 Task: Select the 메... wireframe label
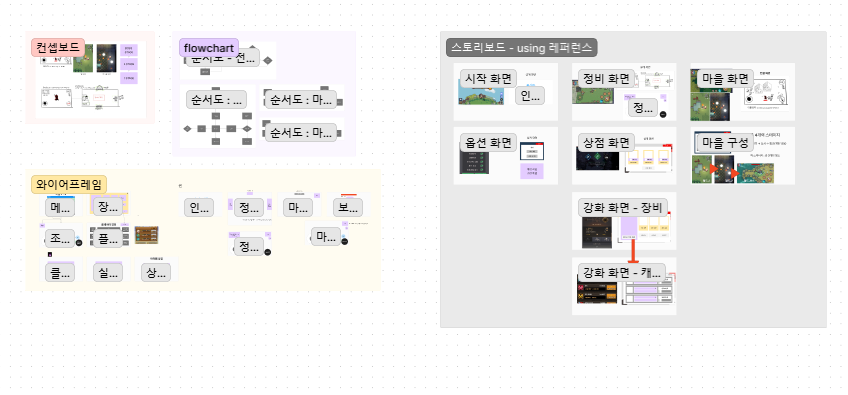point(61,208)
